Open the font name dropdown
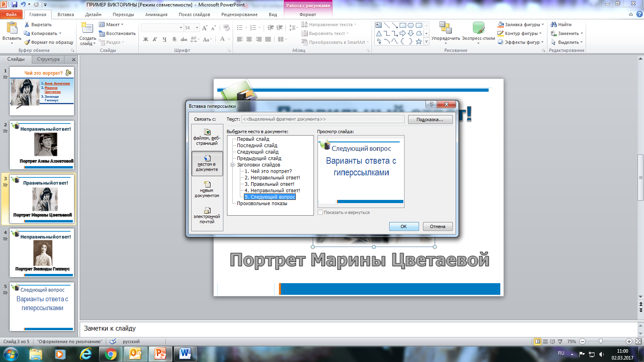 (181, 28)
